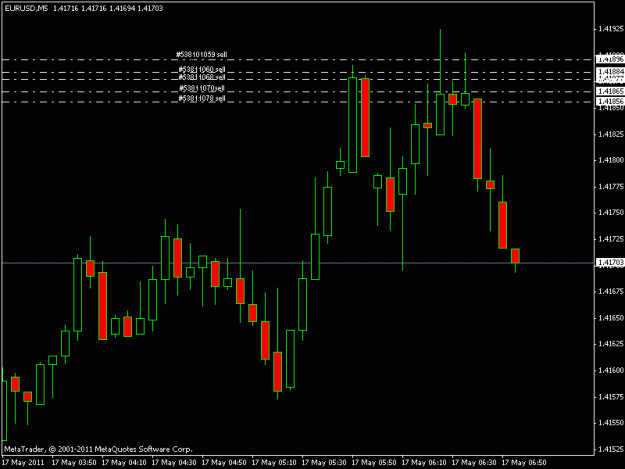Click the 17 May 05:10 time label

click(274, 463)
